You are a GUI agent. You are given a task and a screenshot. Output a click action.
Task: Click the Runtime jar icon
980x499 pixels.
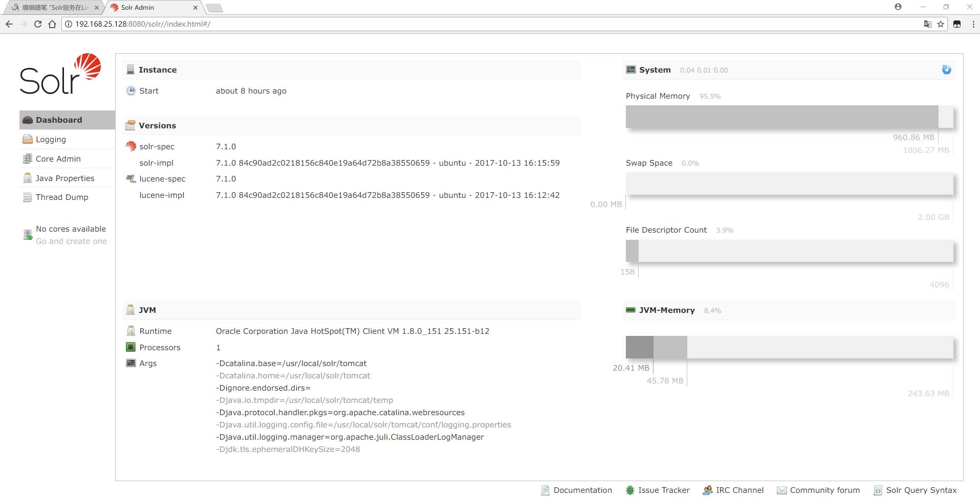click(131, 331)
